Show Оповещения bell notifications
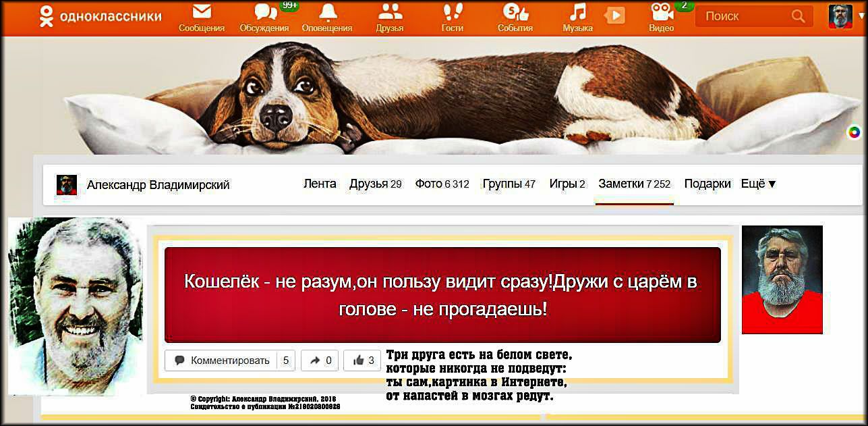The width and height of the screenshot is (868, 426). tap(328, 12)
